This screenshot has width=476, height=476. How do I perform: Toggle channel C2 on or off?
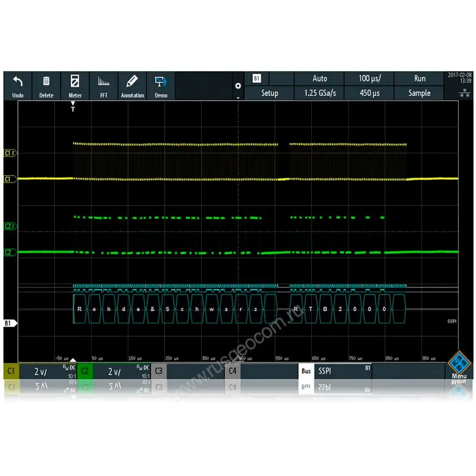click(x=85, y=371)
